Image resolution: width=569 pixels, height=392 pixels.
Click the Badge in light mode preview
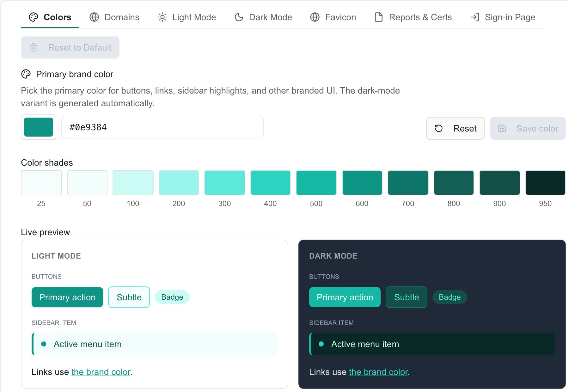[172, 297]
